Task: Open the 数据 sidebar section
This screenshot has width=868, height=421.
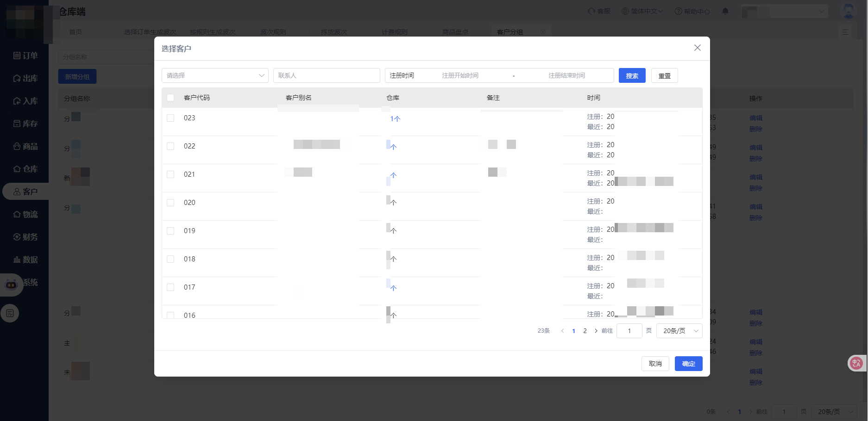Action: click(25, 260)
